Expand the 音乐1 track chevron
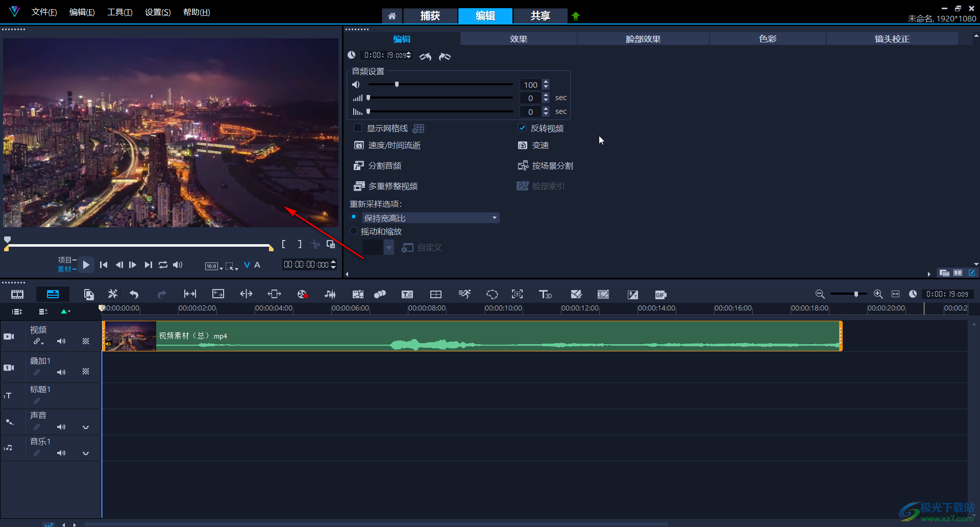Screen dimensions: 980x527 click(86, 453)
